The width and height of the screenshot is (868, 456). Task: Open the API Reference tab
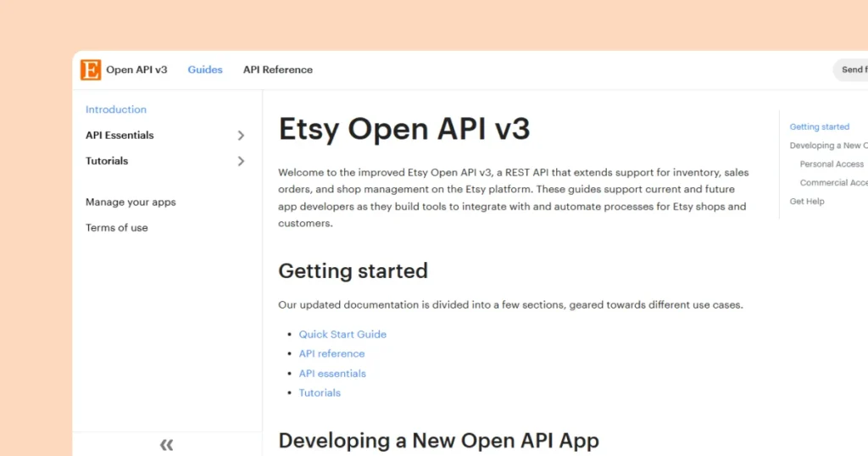click(x=278, y=70)
